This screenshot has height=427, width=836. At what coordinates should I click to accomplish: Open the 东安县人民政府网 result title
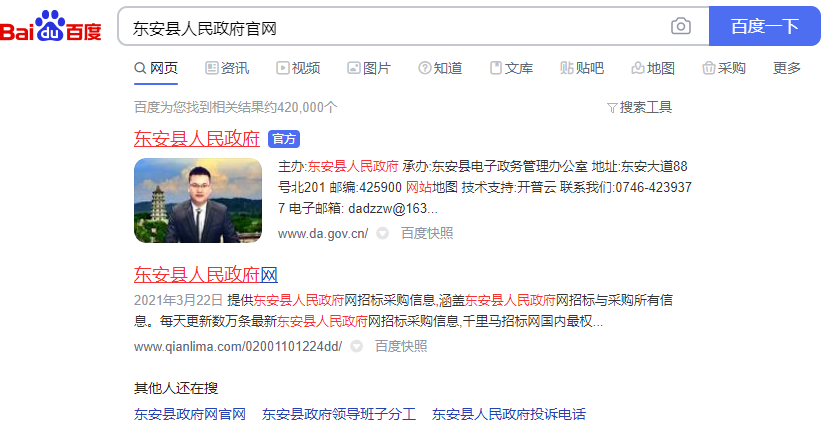pos(206,275)
